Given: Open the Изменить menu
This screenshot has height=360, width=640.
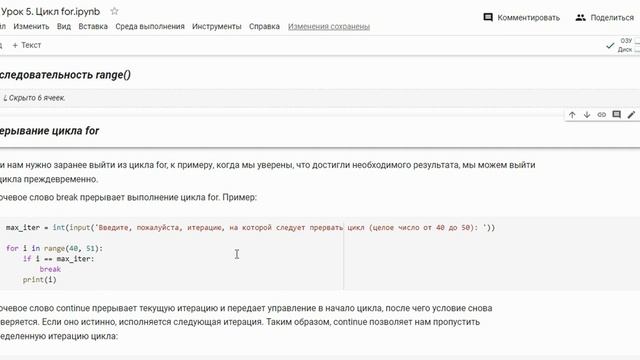Looking at the screenshot, I should coord(31,27).
